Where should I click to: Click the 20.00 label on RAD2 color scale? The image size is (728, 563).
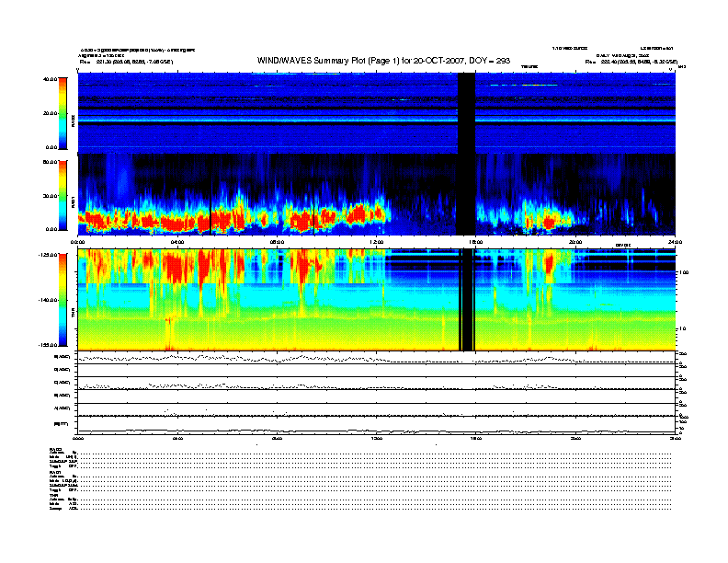(50, 113)
